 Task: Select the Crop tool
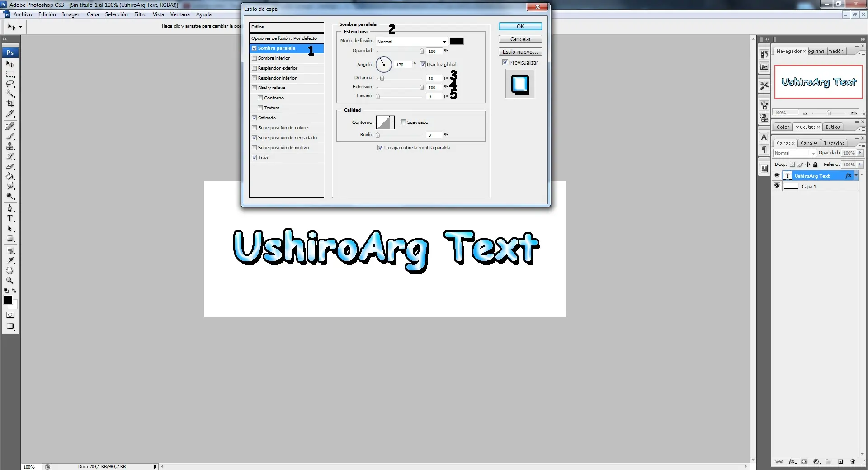click(10, 103)
